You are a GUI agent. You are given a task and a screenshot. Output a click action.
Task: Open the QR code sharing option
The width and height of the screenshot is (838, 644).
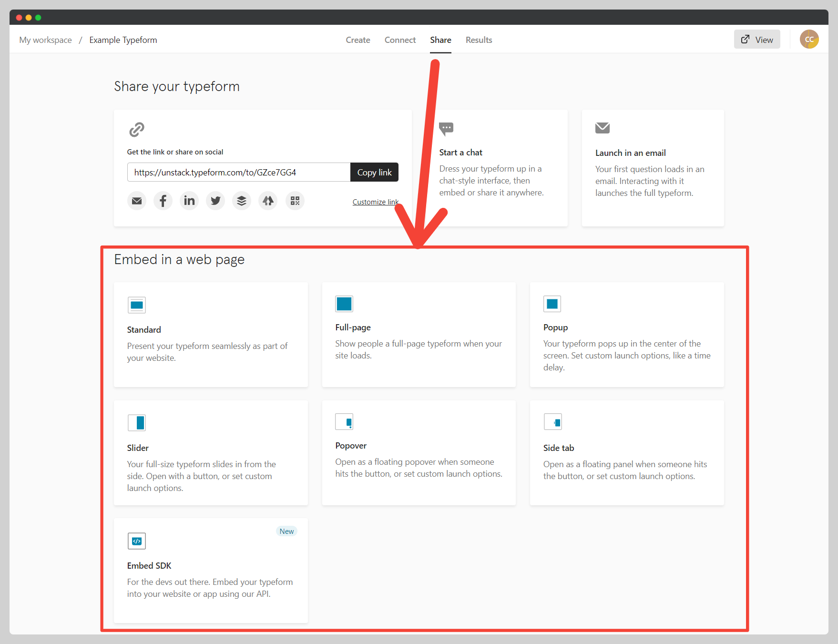coord(295,201)
